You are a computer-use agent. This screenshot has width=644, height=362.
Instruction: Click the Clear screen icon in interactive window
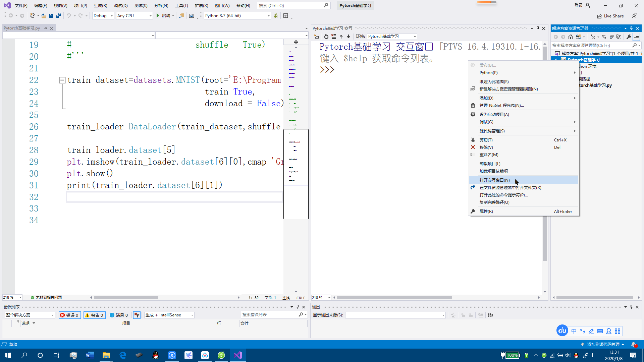[x=333, y=37]
